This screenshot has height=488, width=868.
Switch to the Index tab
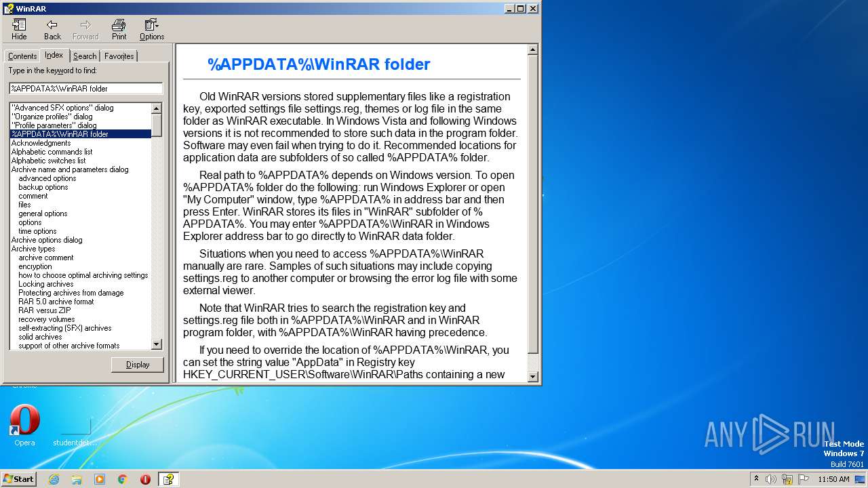coord(54,56)
